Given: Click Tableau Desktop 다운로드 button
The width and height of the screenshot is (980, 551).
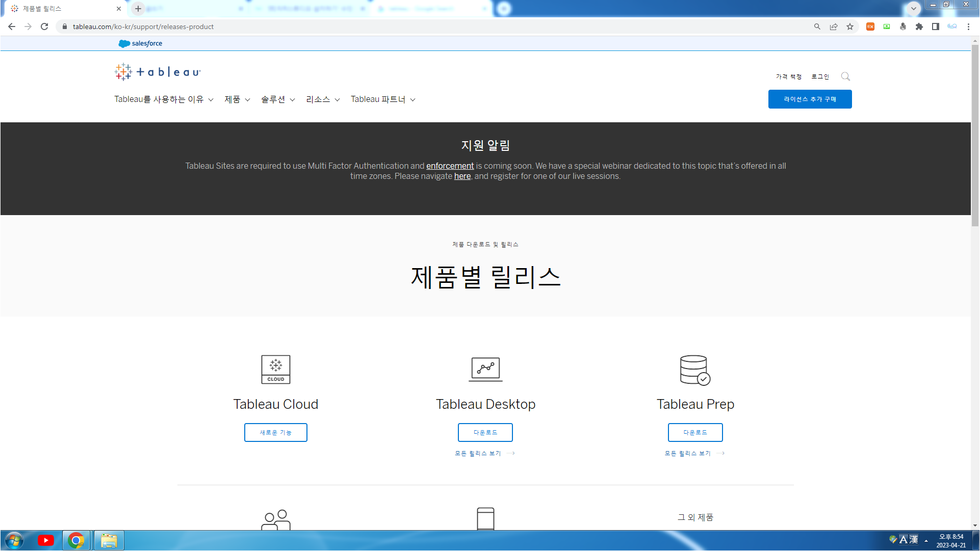Looking at the screenshot, I should tap(485, 432).
